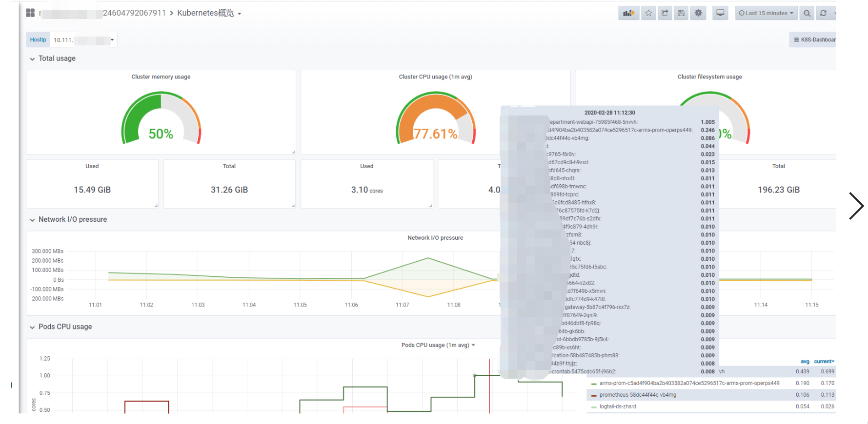Screen dimensions: 868x424
Task: Collapse the Network I/O pressure row
Action: (68, 220)
